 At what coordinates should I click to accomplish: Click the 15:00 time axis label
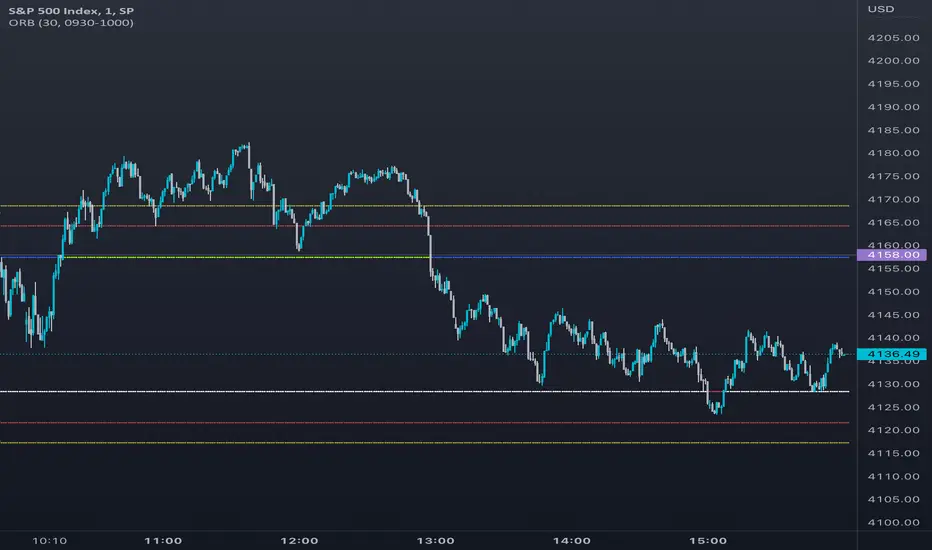708,540
